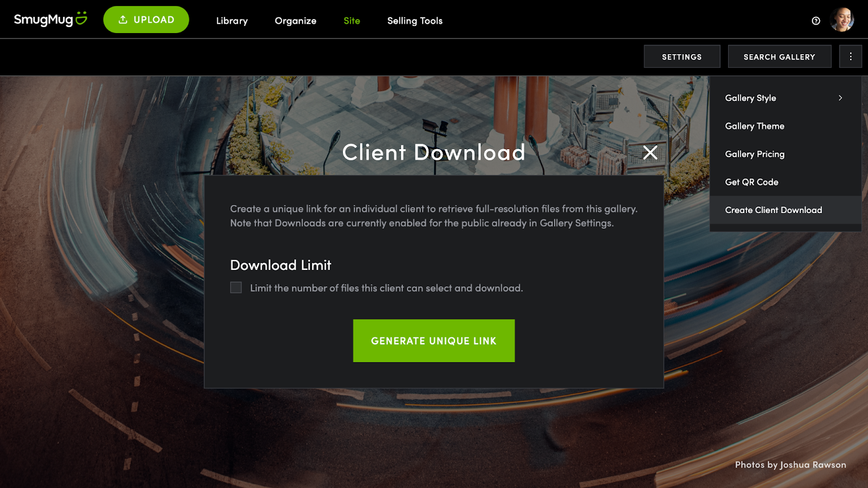Open gallery Settings
The image size is (868, 488).
pos(682,56)
